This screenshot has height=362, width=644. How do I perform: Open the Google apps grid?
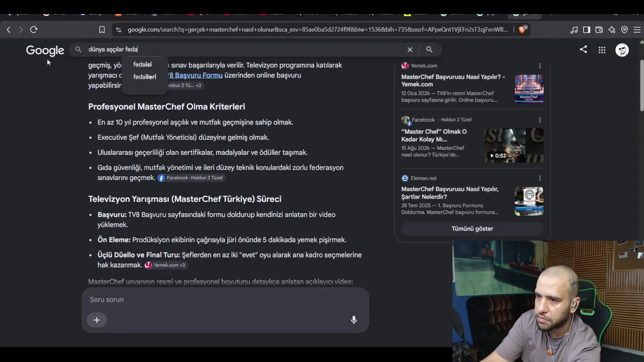pyautogui.click(x=602, y=50)
